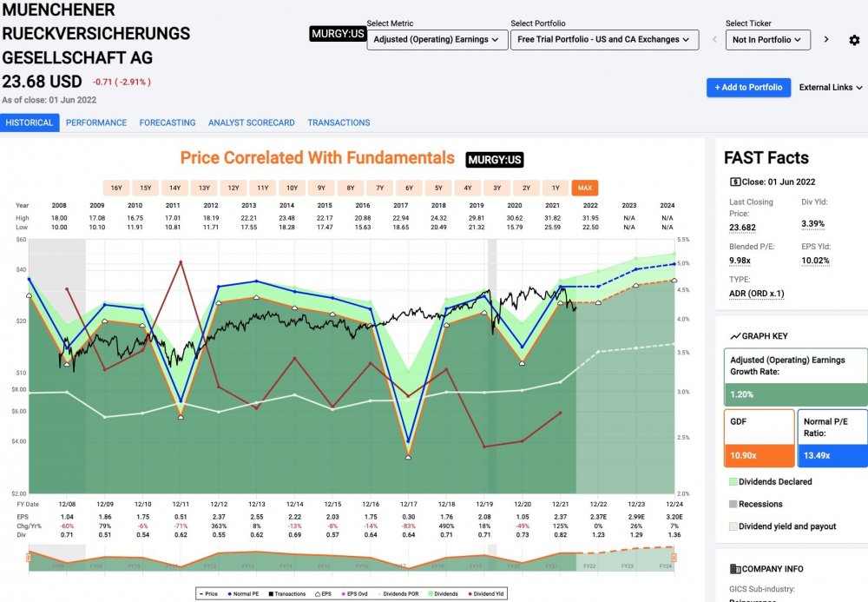Screen dimensions: 868x602
Task: Click the Add to Portfolio button
Action: pos(748,87)
